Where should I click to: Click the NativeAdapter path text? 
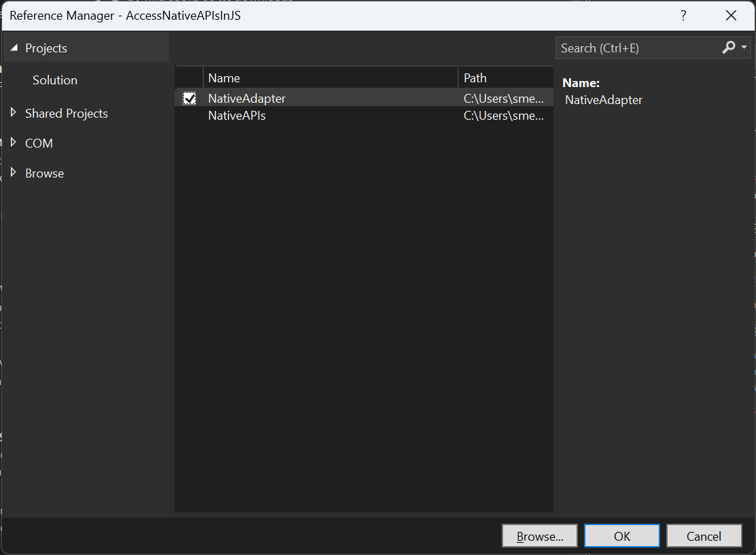point(504,97)
